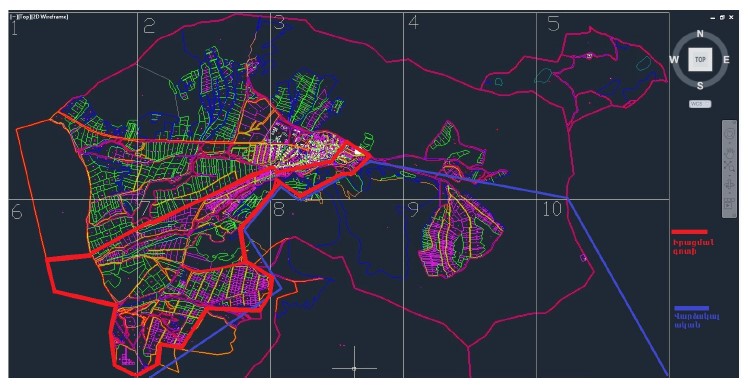This screenshot has width=748, height=387.
Task: Activate the Zoom Extents tool
Action: [x=730, y=167]
